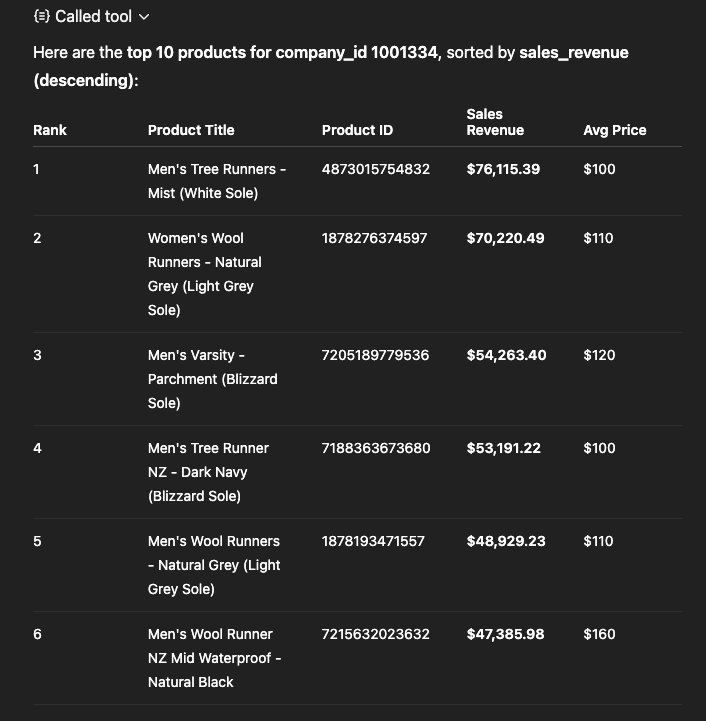Click the Product Title column header

click(x=191, y=130)
